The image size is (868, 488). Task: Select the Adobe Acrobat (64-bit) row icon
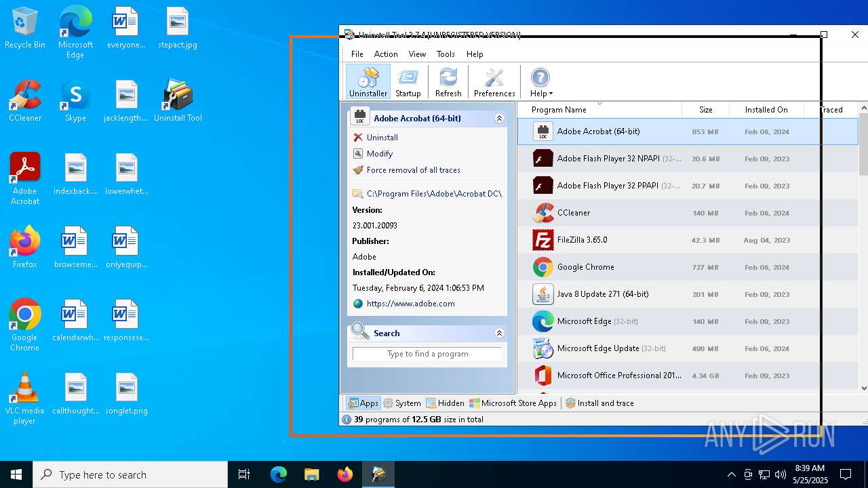click(542, 131)
